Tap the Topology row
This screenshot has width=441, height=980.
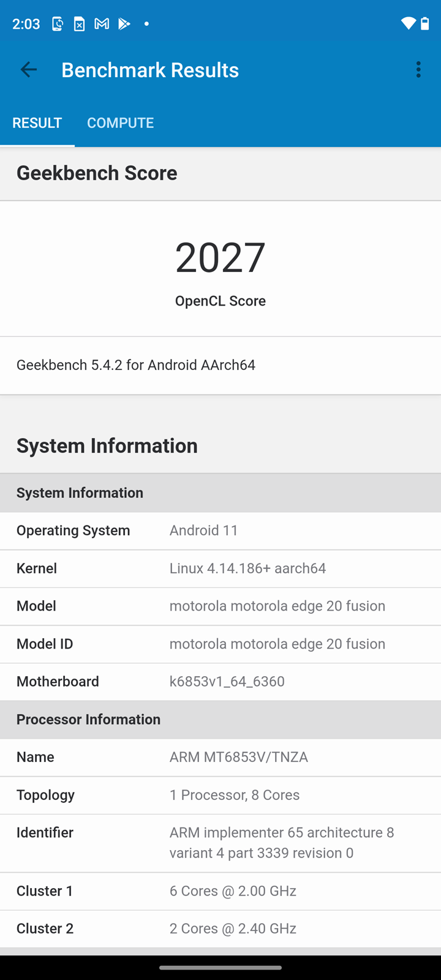click(x=221, y=795)
